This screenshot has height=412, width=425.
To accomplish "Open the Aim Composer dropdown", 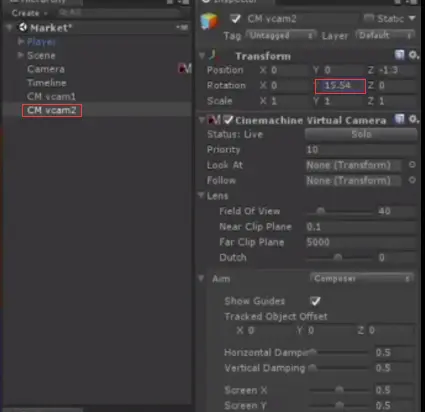I will 362,278.
